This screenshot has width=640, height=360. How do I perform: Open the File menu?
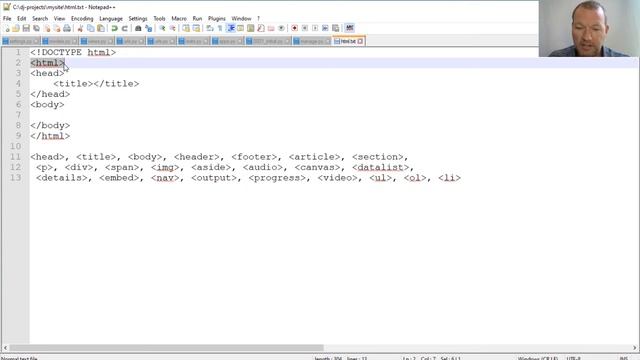coord(7,18)
